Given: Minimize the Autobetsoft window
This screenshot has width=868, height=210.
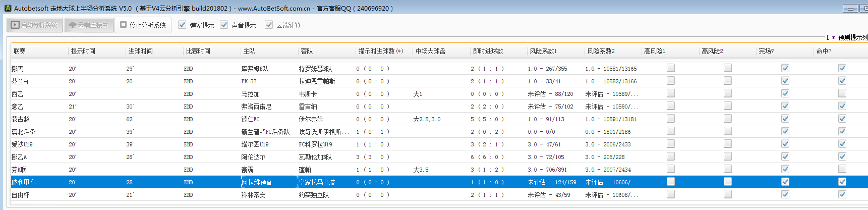Looking at the screenshot, I should pyautogui.click(x=850, y=9).
